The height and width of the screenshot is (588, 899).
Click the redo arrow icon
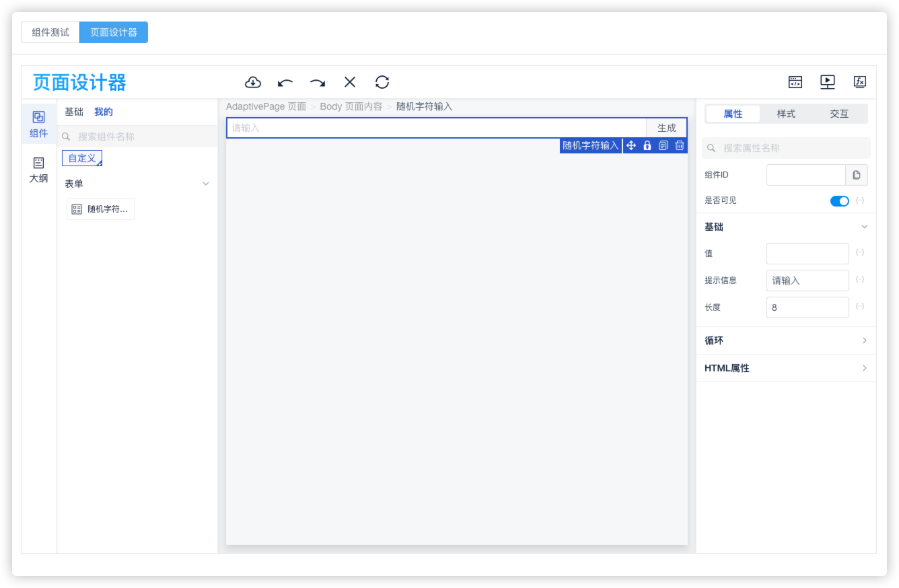coord(318,82)
